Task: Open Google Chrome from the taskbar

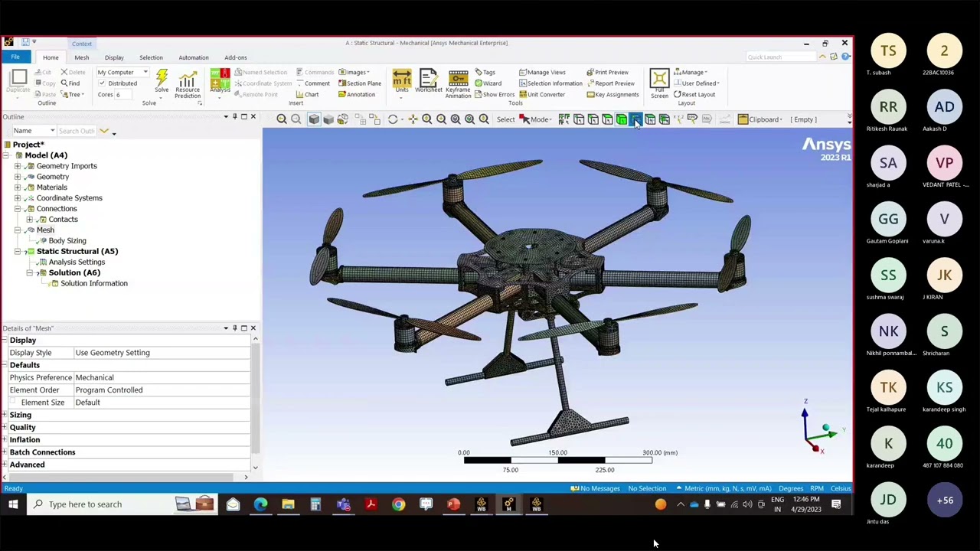Action: (x=398, y=504)
